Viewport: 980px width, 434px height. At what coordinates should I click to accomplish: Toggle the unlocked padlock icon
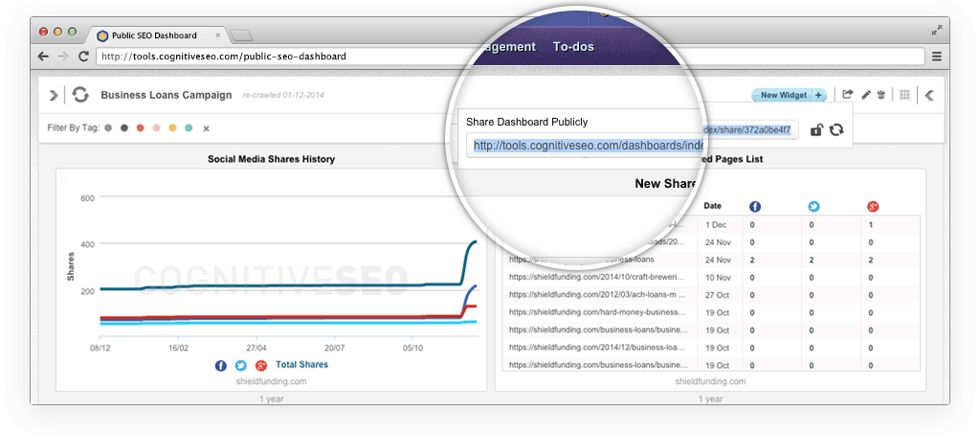click(816, 130)
